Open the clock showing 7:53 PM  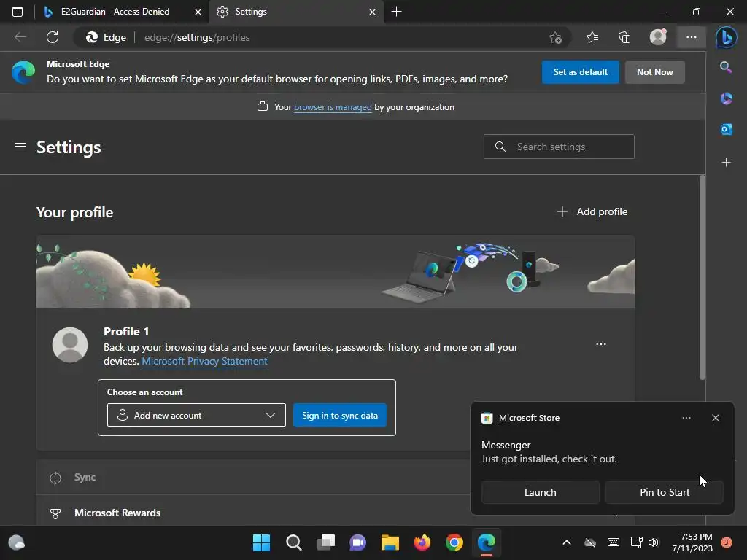tap(692, 542)
